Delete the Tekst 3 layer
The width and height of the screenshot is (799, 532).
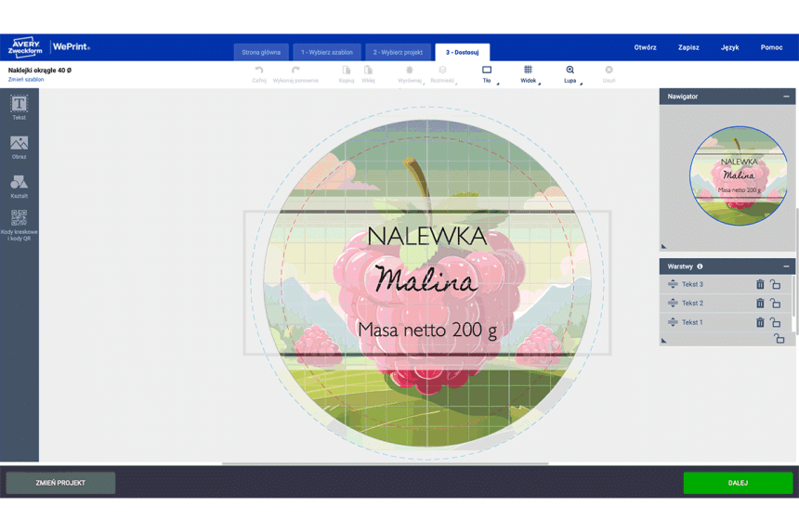tap(760, 284)
